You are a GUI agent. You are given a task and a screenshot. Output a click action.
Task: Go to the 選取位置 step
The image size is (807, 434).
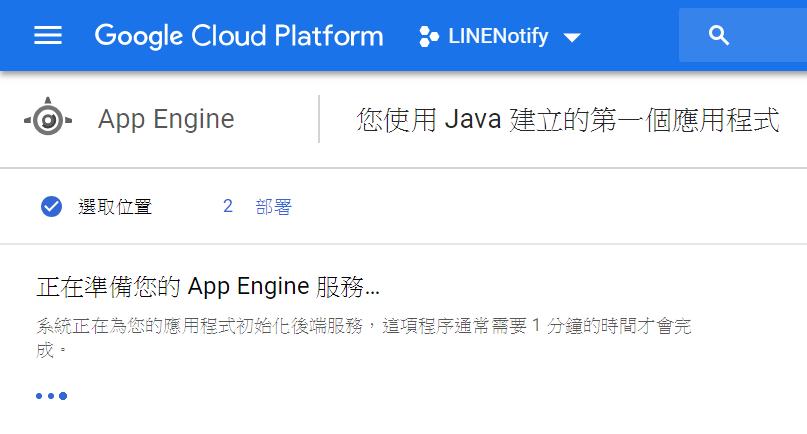[115, 206]
